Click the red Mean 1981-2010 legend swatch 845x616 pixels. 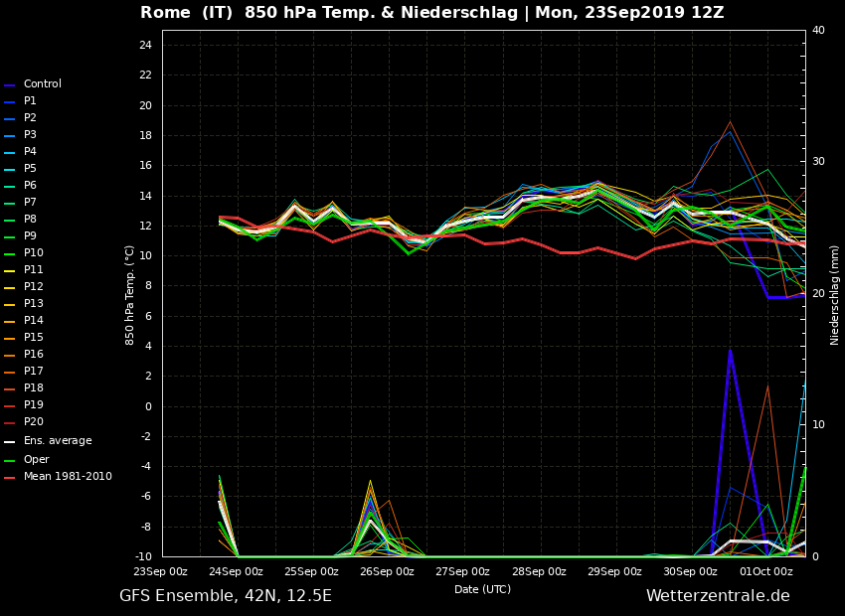[x=9, y=478]
